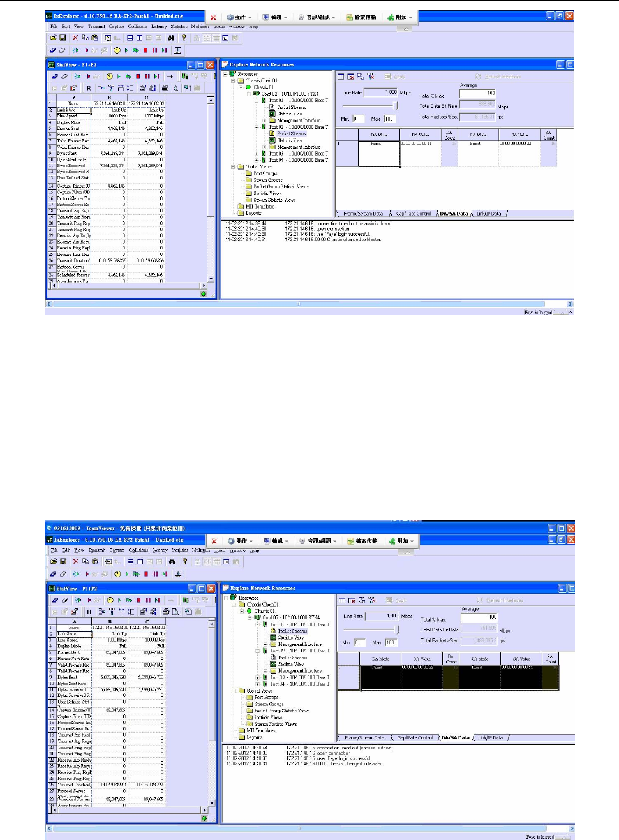This screenshot has height=840, width=619.
Task: Open 動作 dropdown in TeamViewer-titled screenshot's bar
Action: coord(241,541)
